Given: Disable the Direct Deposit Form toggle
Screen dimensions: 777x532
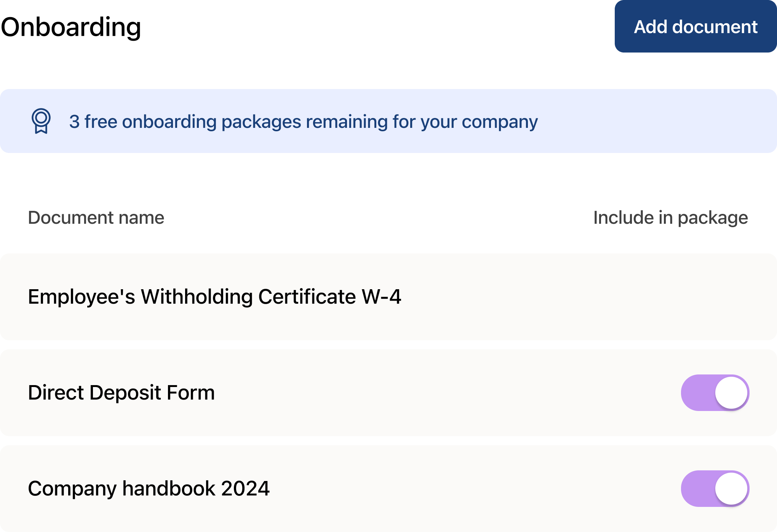Looking at the screenshot, I should pyautogui.click(x=715, y=393).
